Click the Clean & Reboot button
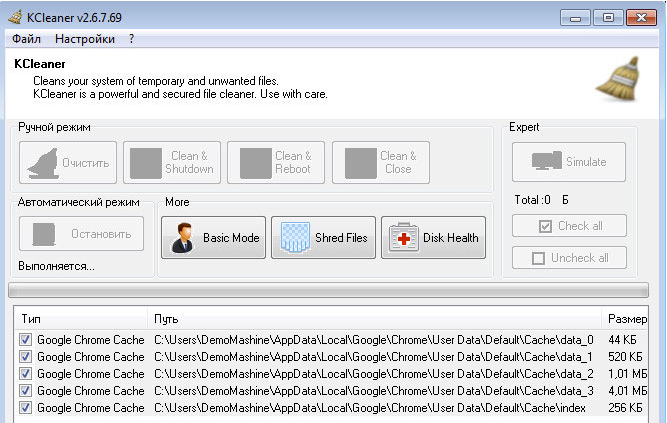667x423 pixels. coord(275,162)
